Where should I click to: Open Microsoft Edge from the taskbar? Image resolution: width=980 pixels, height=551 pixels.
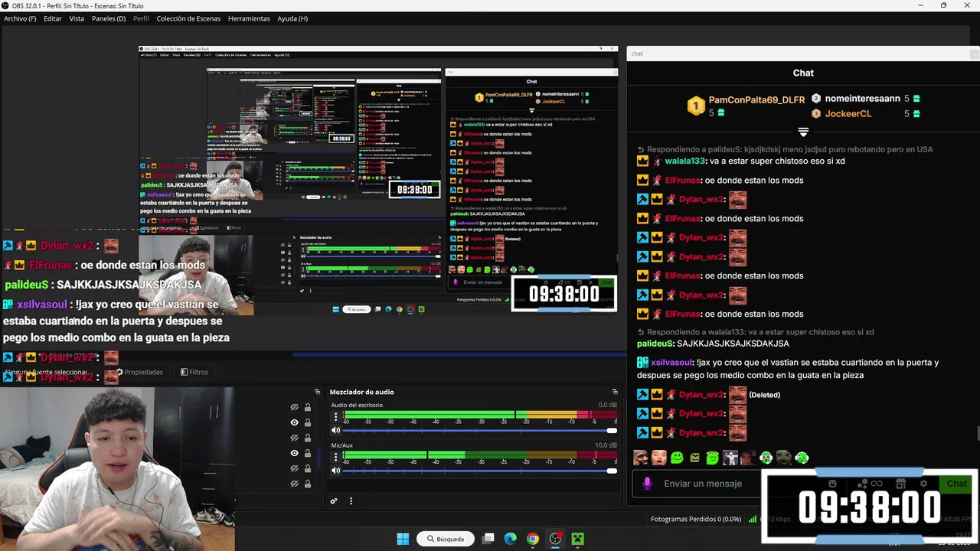[511, 539]
